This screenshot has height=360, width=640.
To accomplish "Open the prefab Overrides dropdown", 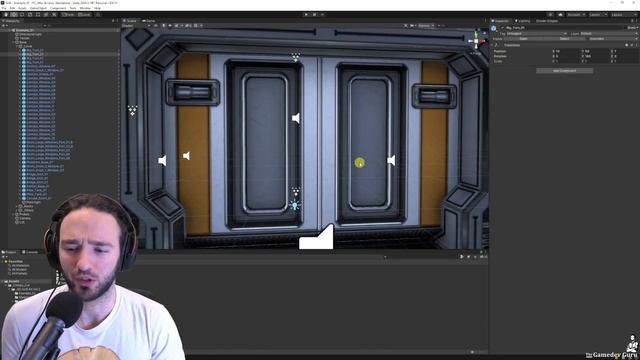I will [x=613, y=39].
